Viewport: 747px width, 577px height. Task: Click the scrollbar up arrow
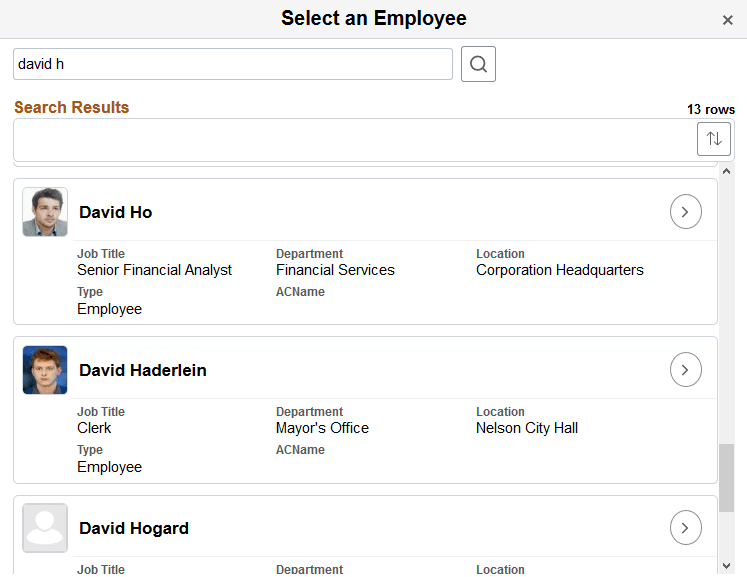pyautogui.click(x=726, y=171)
